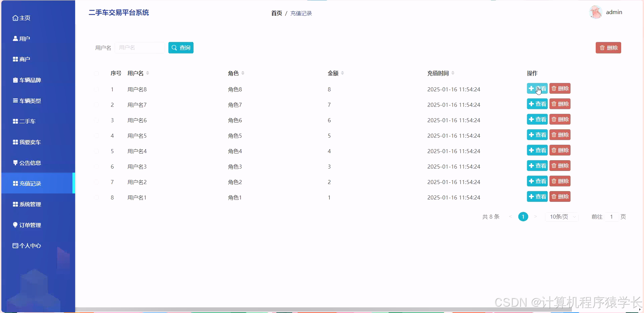The height and width of the screenshot is (313, 644).
Task: Click inside the 用户名 search input field
Action: point(140,48)
